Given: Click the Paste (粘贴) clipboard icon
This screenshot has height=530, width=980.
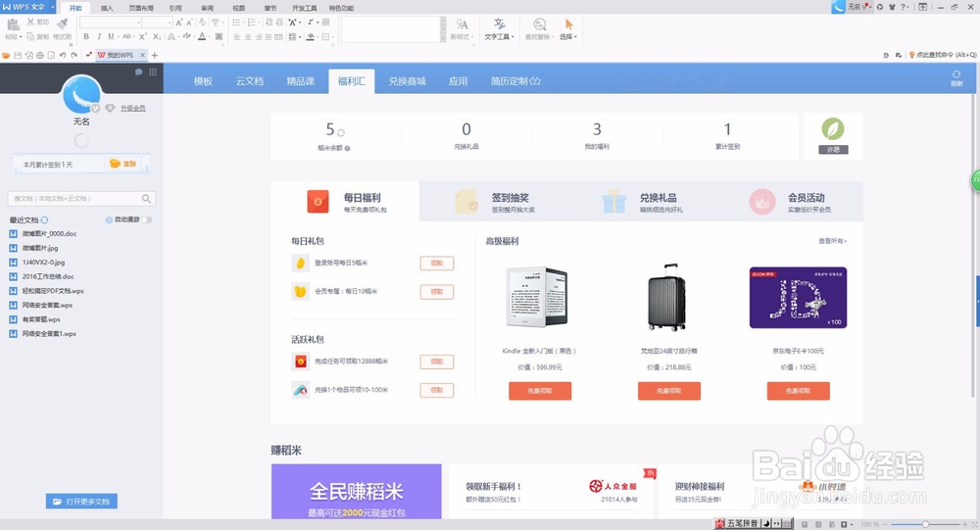Looking at the screenshot, I should [x=13, y=24].
